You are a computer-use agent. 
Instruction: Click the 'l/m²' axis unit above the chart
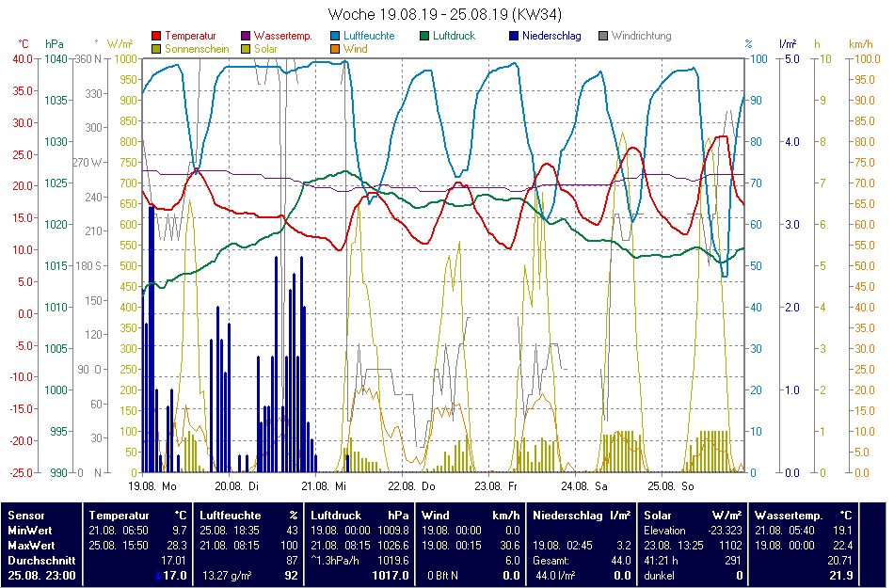point(788,44)
